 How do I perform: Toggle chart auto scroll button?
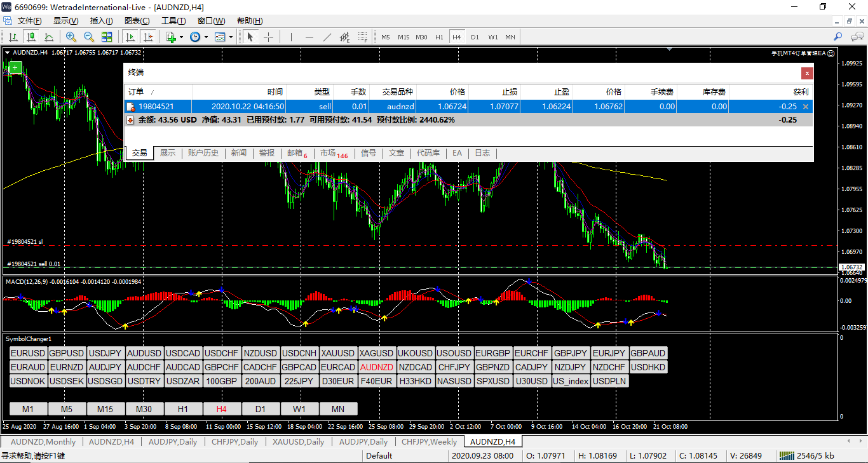point(130,37)
